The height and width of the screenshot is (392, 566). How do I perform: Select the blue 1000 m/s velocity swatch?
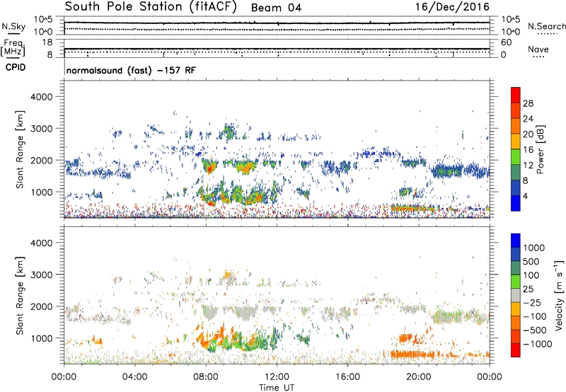tap(516, 241)
